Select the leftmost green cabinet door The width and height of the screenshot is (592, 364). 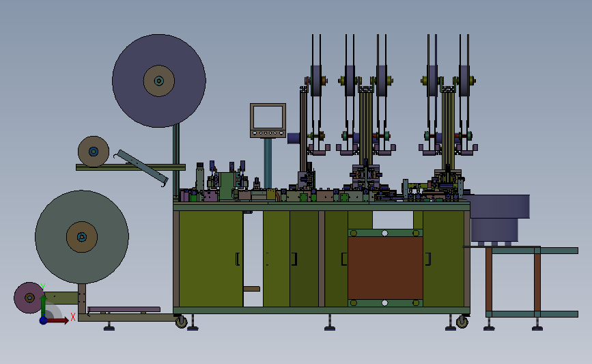[x=211, y=259]
